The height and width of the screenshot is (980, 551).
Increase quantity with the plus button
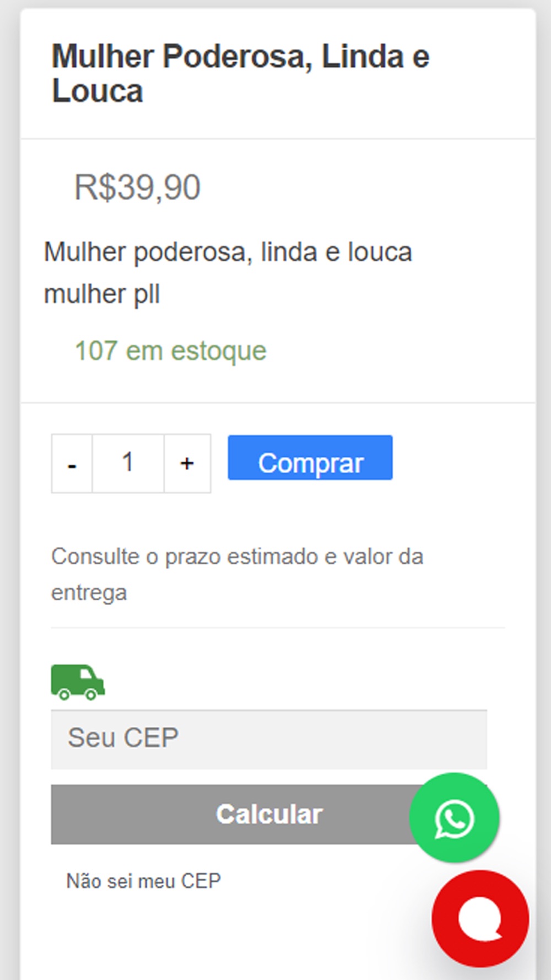[x=187, y=464]
